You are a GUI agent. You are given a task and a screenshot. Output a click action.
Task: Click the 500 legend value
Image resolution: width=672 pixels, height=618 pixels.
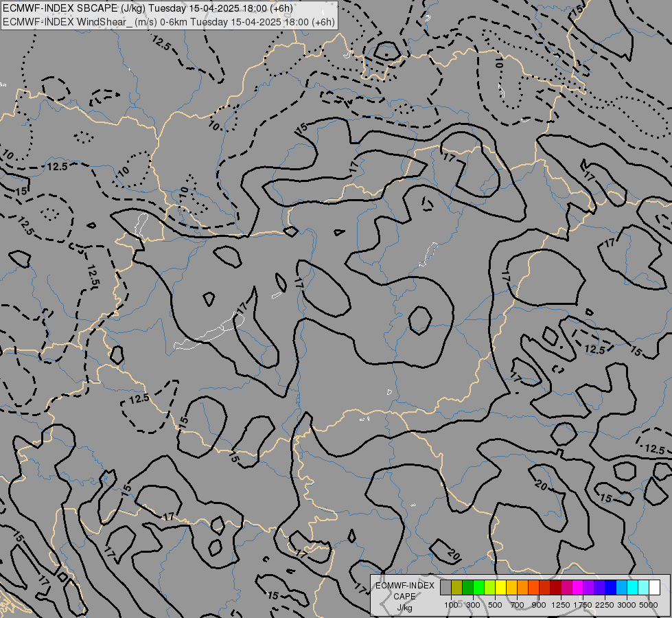click(x=495, y=605)
